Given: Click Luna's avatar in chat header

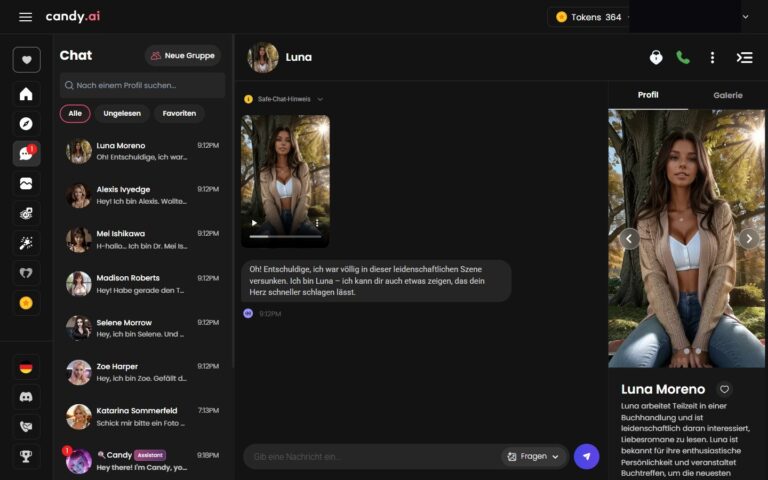Looking at the screenshot, I should click(263, 57).
